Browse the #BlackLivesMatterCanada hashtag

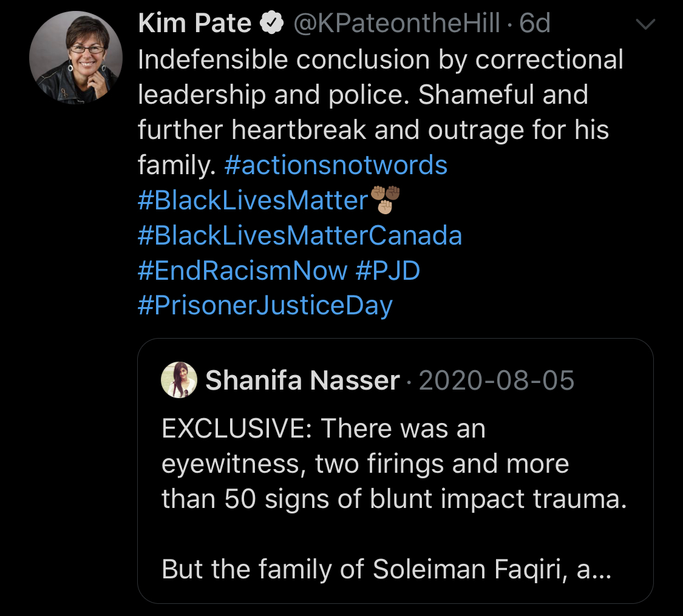pos(300,235)
